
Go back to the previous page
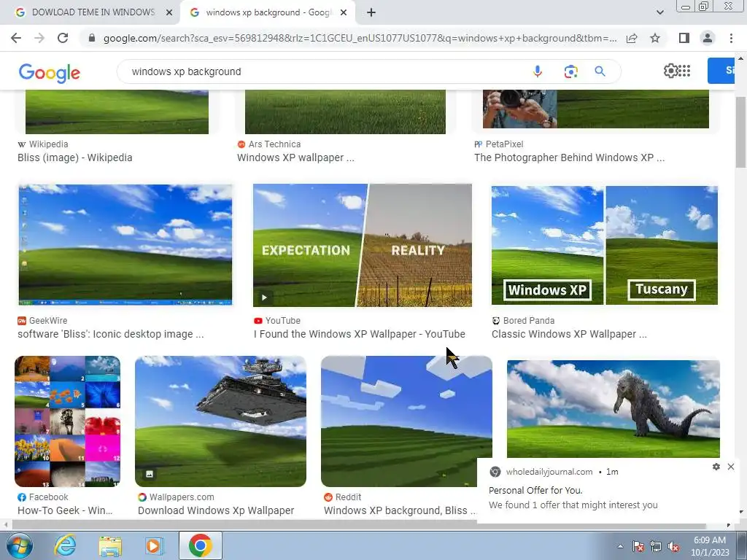click(x=16, y=38)
